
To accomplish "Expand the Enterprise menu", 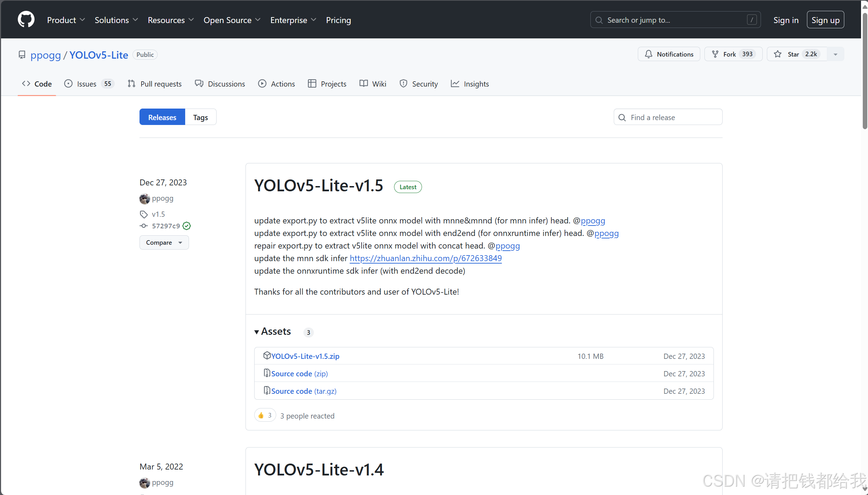I will (x=293, y=20).
